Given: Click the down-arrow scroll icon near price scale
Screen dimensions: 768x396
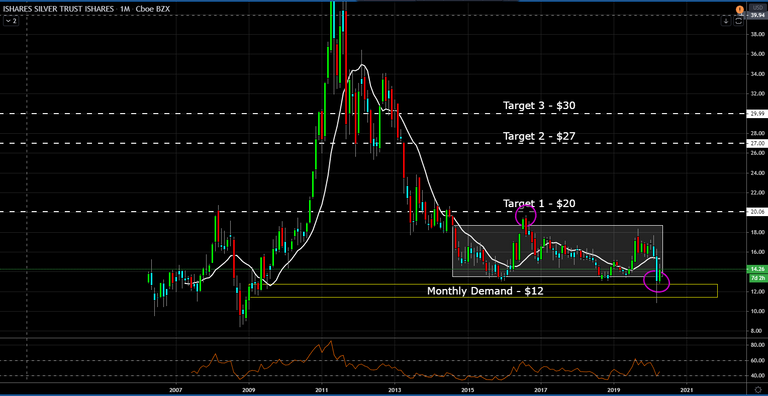Looking at the screenshot, I should click(727, 21).
